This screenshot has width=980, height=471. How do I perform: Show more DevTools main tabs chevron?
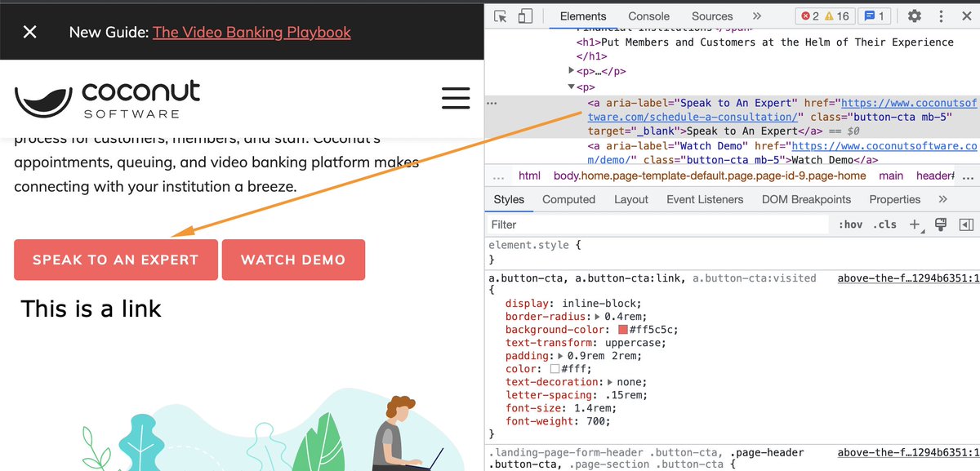click(756, 16)
